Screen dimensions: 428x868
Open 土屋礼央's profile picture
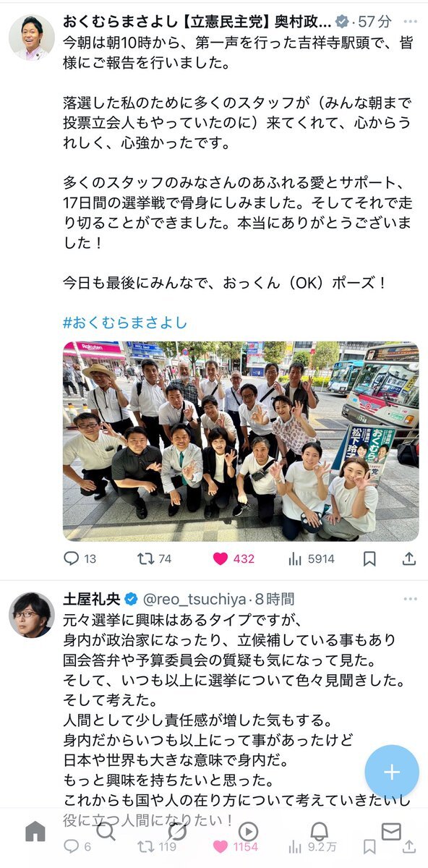click(x=32, y=615)
